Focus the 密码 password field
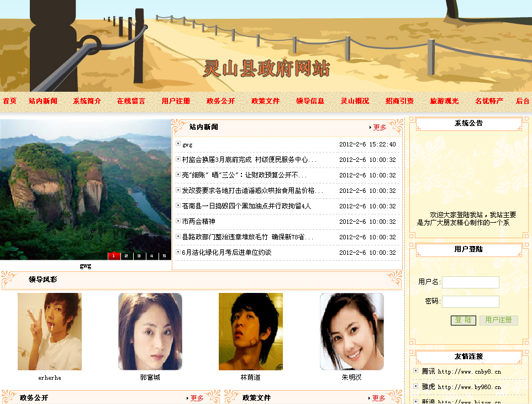 (x=471, y=301)
